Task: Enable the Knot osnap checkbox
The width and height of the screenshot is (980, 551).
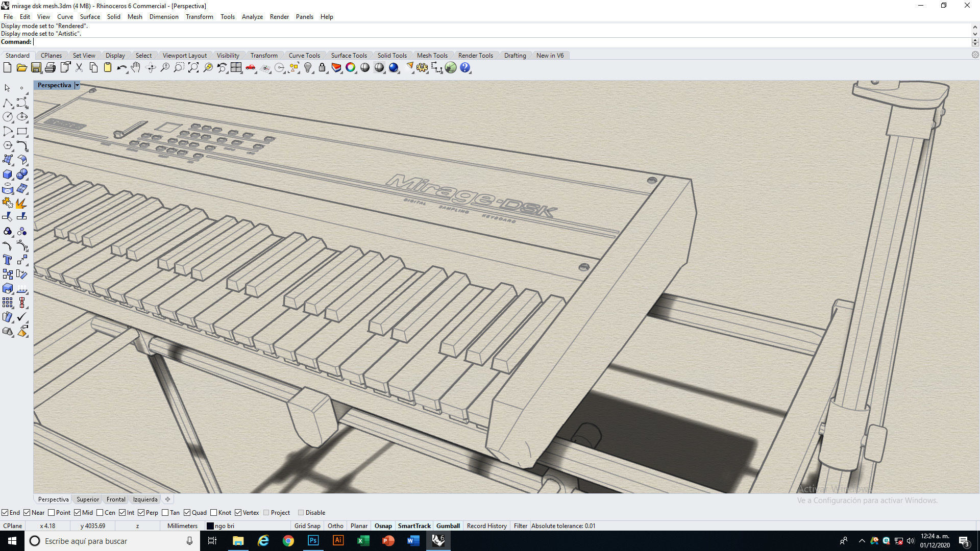Action: pos(214,513)
